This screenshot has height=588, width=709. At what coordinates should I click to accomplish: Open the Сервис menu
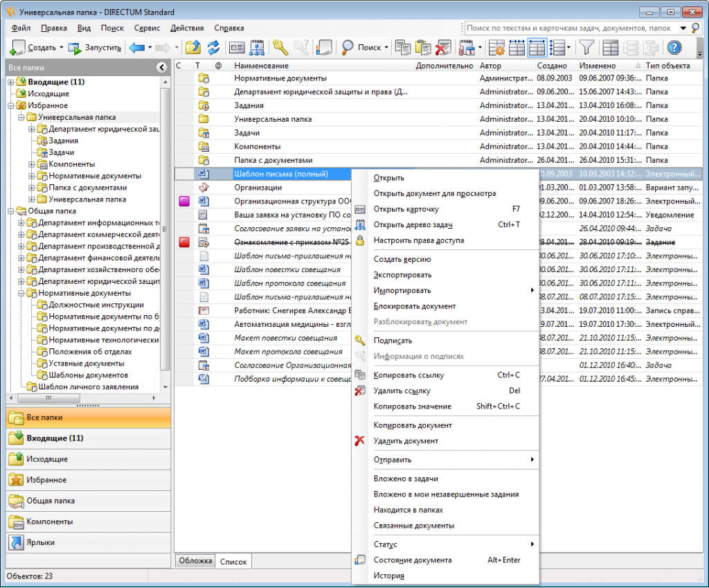coord(147,28)
